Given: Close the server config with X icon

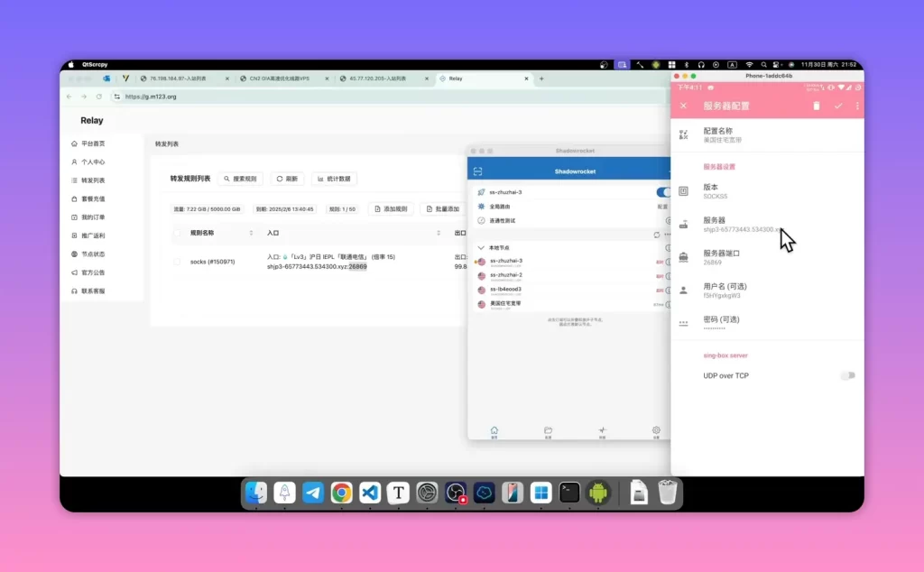Looking at the screenshot, I should coord(684,106).
